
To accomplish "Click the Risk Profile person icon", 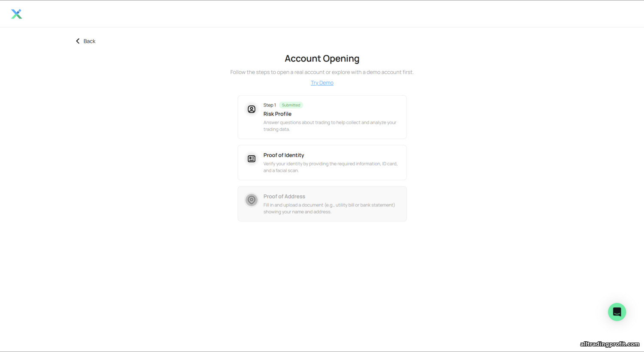I will [x=252, y=109].
